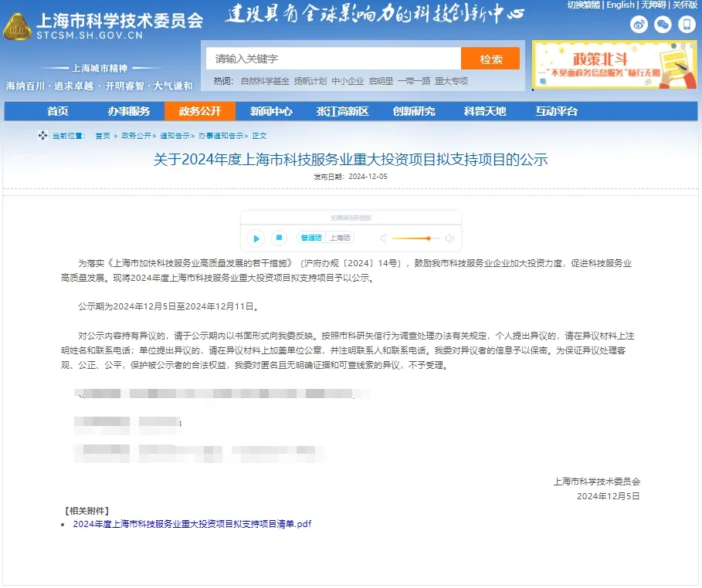Select 普通话 voice option
Image resolution: width=702 pixels, height=588 pixels.
point(311,238)
